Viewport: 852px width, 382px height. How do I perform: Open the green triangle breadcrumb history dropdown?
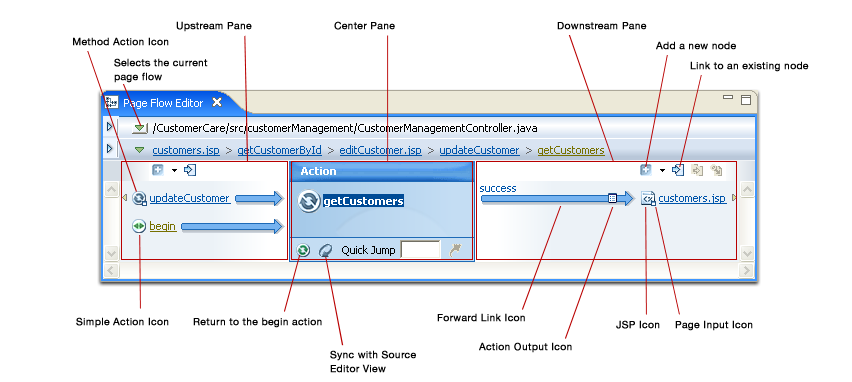140,150
